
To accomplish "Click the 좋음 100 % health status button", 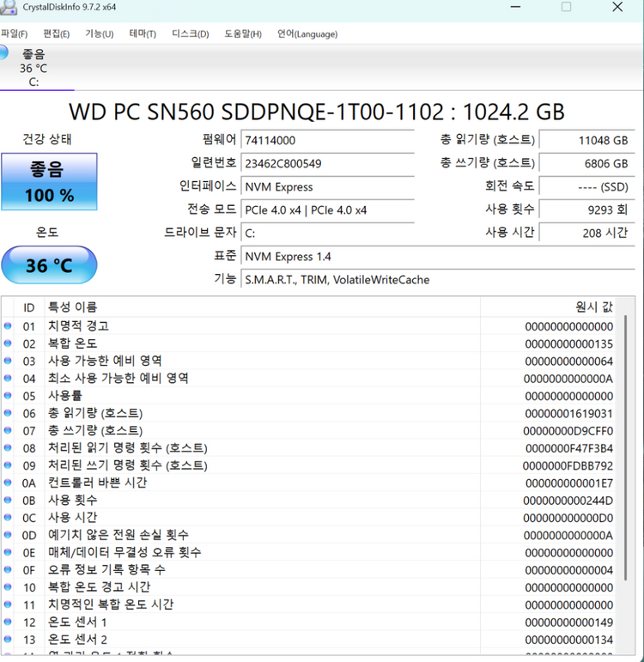I will click(x=49, y=181).
